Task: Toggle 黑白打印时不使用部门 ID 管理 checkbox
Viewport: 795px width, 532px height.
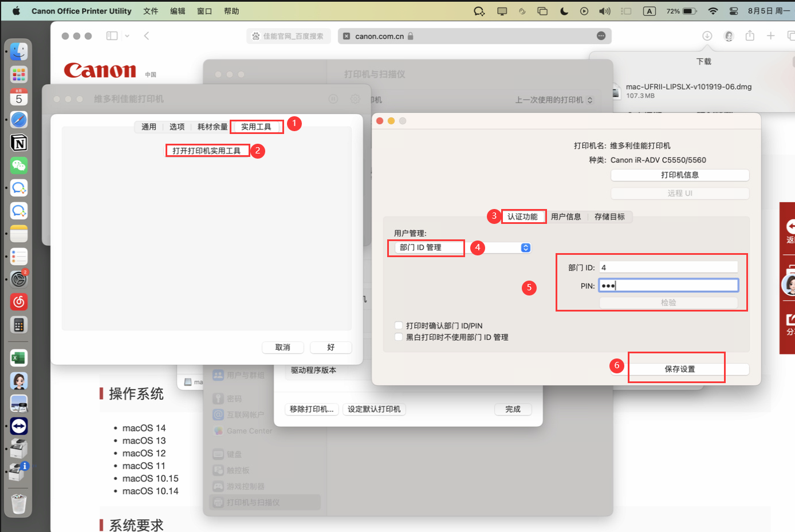Action: [399, 337]
